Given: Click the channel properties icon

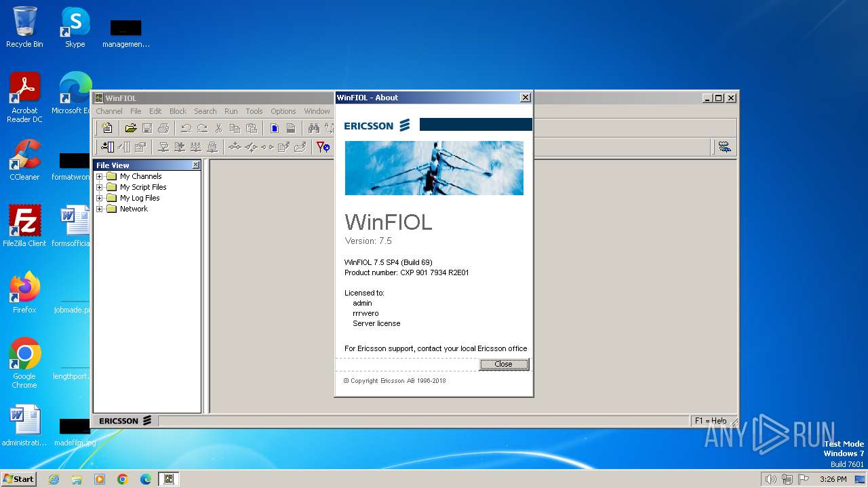Looking at the screenshot, I should (140, 146).
